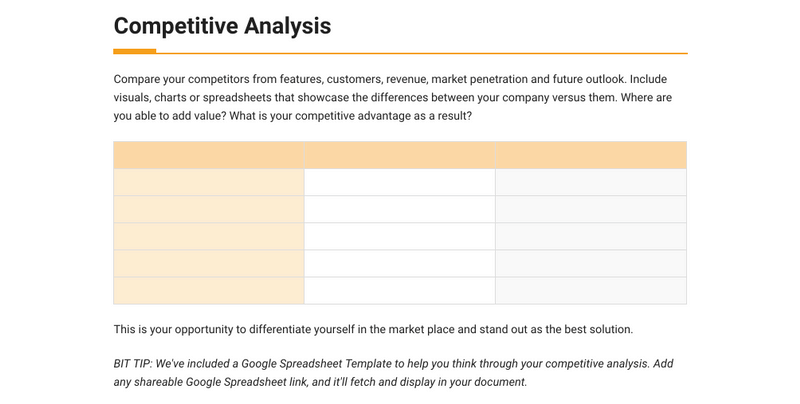Select first-column cell in the third body row

(x=209, y=236)
